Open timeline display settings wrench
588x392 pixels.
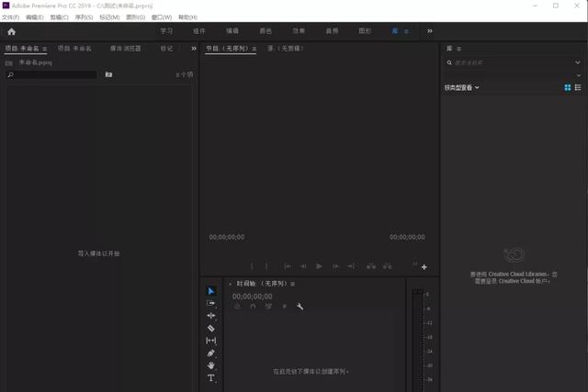click(300, 307)
